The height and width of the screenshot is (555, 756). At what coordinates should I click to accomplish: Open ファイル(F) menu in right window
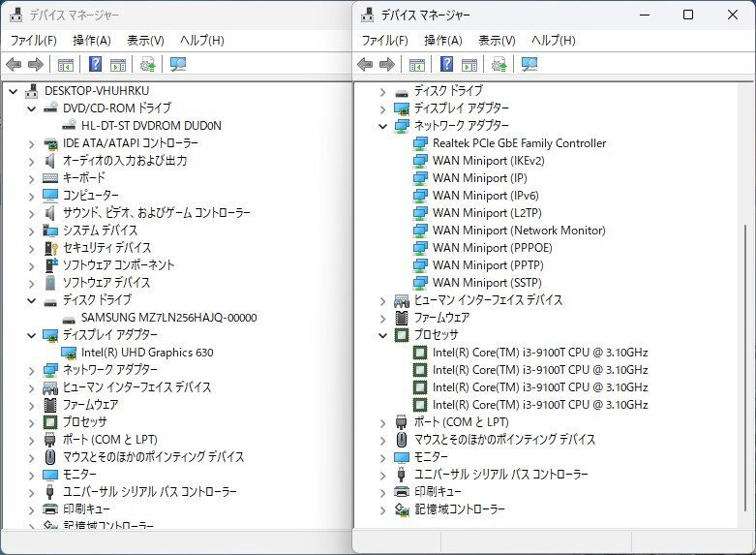point(384,41)
